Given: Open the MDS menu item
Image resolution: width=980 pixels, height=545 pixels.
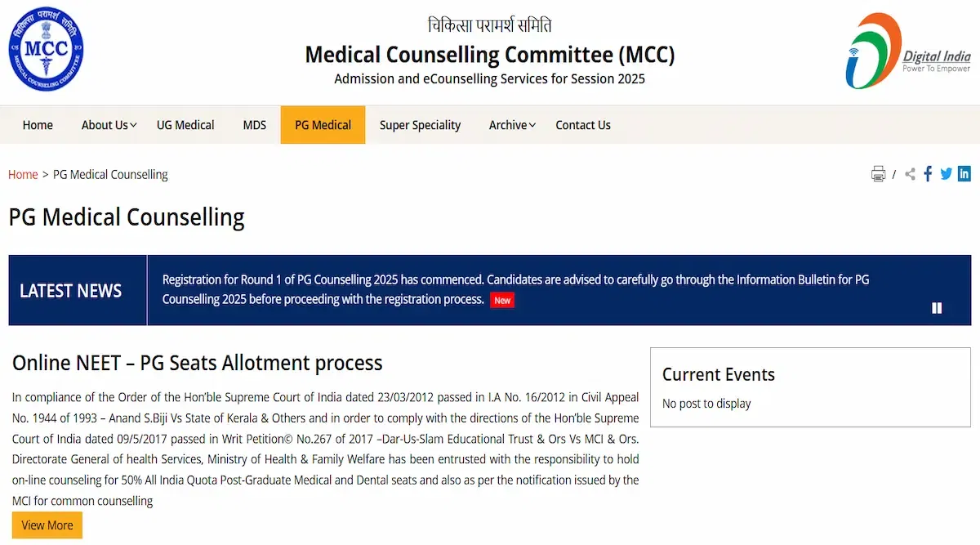Looking at the screenshot, I should tap(255, 125).
